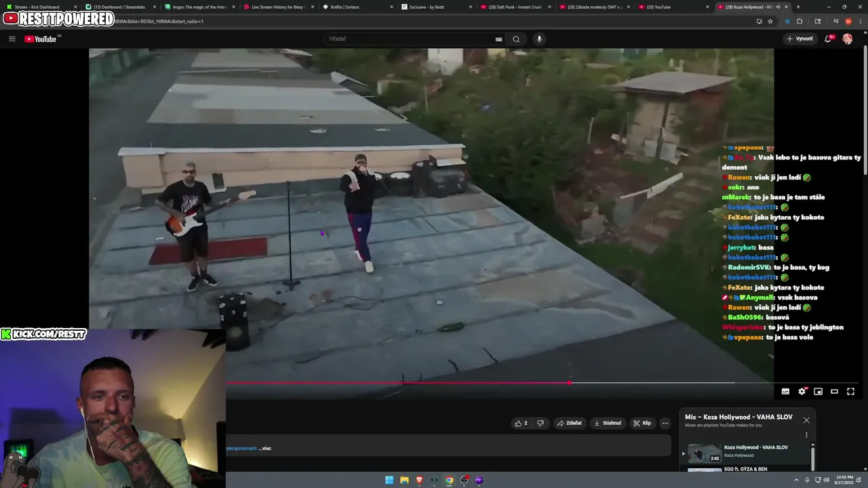Open player settings gear
The image size is (868, 488).
[x=802, y=391]
